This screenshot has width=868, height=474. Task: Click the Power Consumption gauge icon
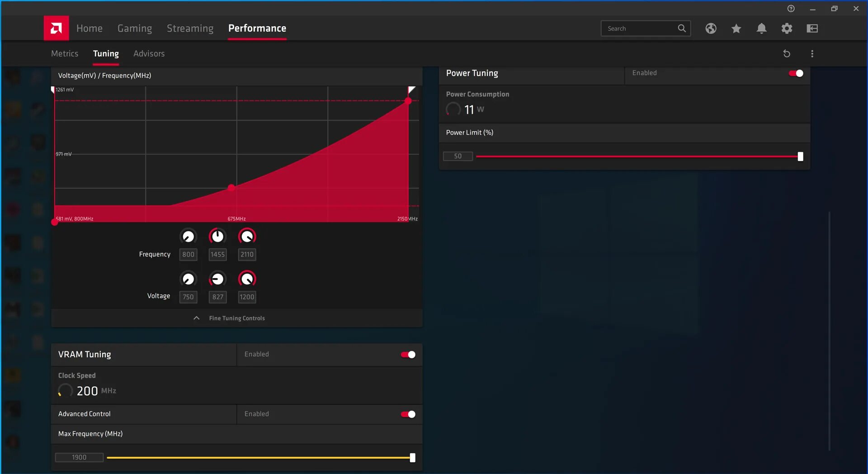point(453,109)
